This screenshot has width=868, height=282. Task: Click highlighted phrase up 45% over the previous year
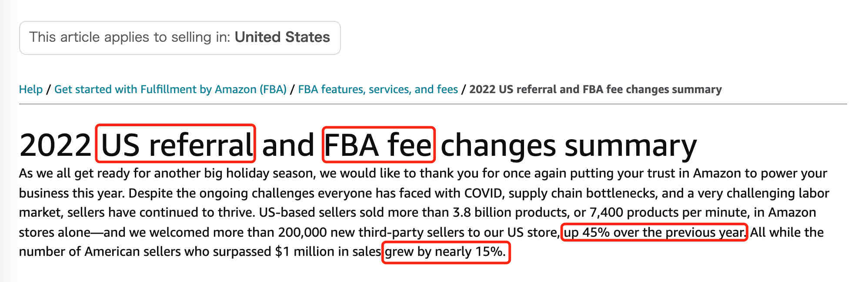tap(654, 232)
